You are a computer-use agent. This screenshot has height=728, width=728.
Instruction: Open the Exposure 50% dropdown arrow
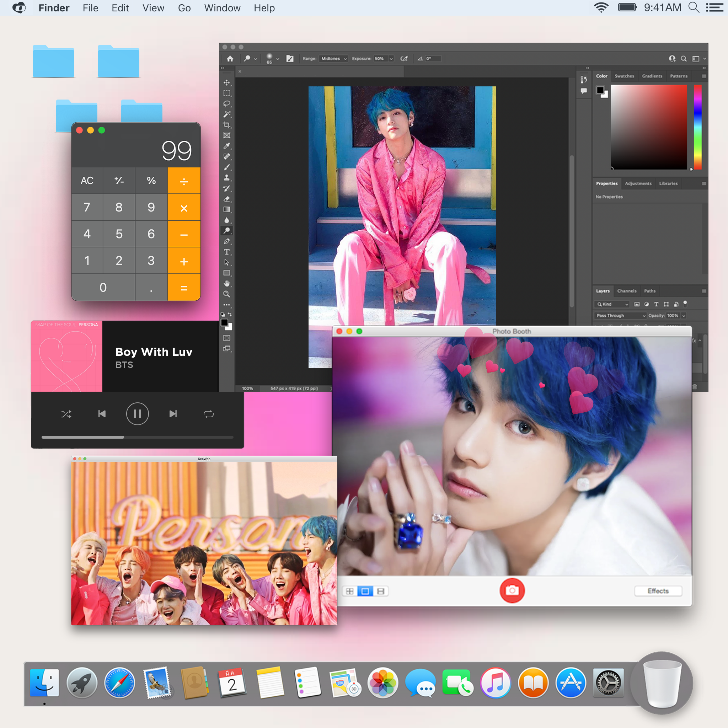point(391,58)
